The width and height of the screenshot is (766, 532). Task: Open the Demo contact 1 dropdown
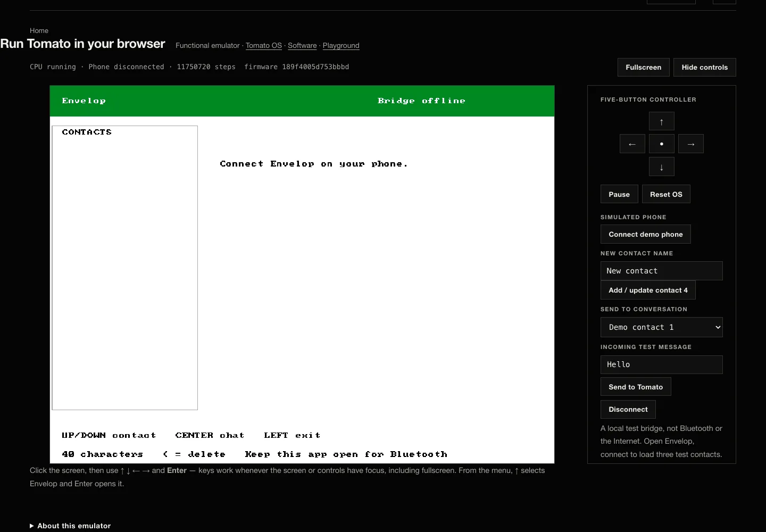point(662,327)
